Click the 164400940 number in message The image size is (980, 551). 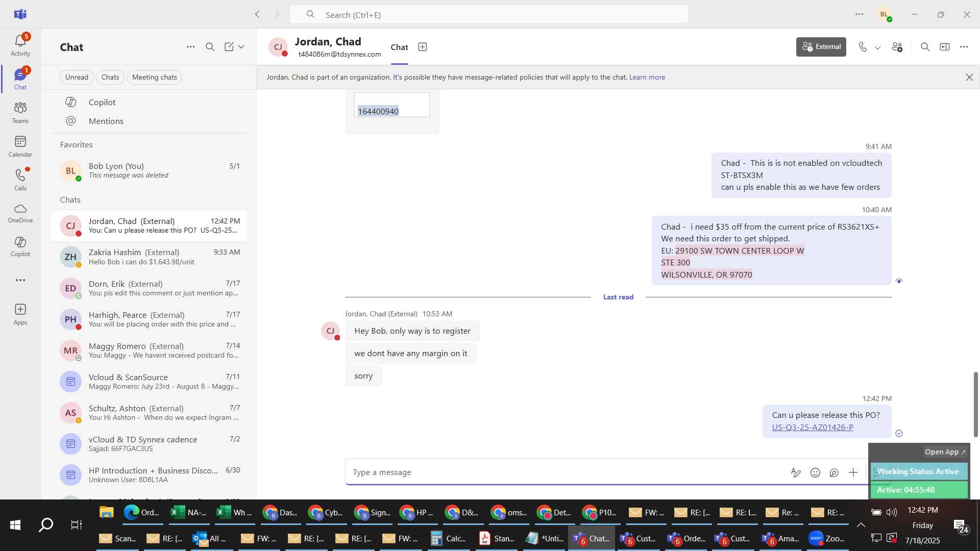click(378, 111)
